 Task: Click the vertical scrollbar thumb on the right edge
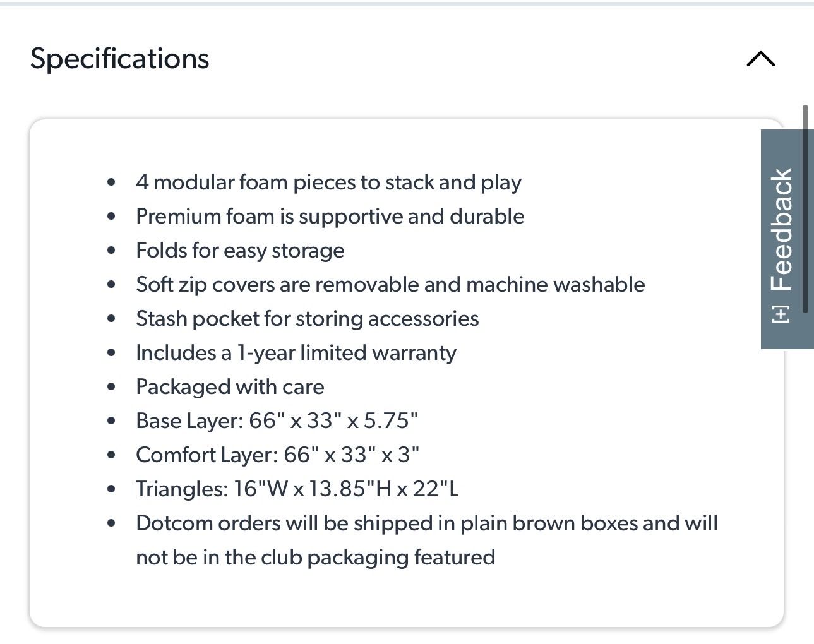(x=805, y=208)
